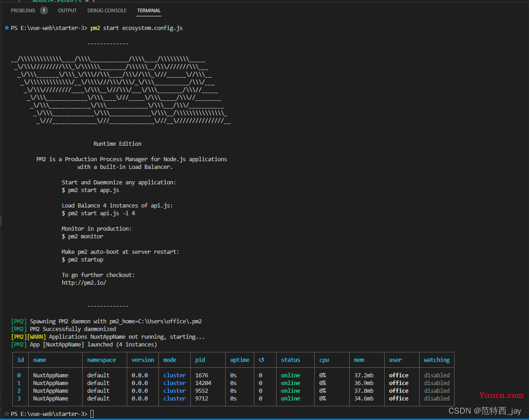Click memory value 36.9mb
The width and height of the screenshot is (529, 420).
coord(364,383)
